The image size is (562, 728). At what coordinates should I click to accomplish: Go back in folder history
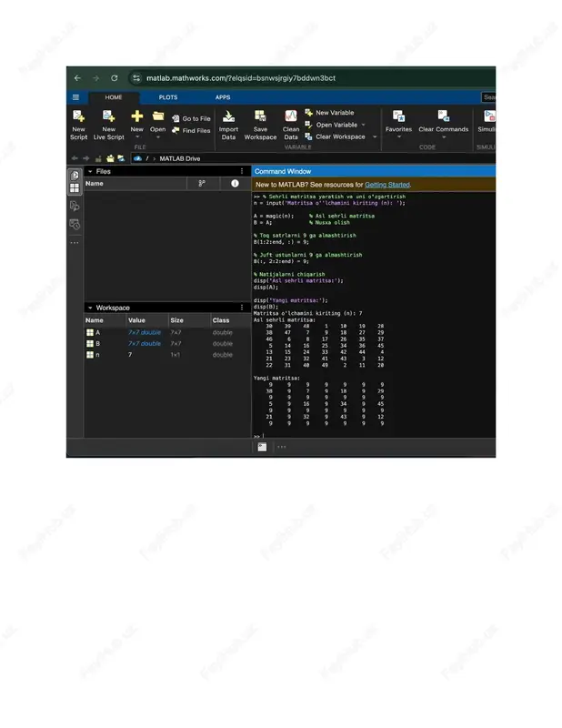click(x=75, y=158)
